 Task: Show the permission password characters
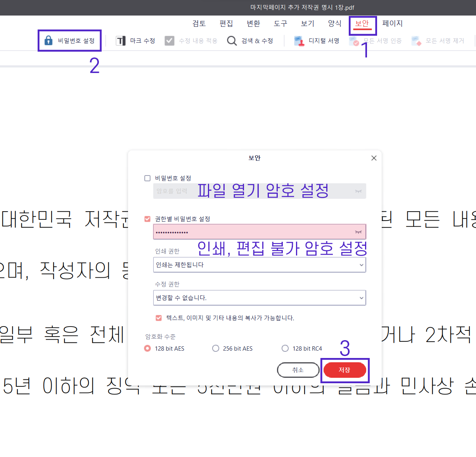click(358, 232)
